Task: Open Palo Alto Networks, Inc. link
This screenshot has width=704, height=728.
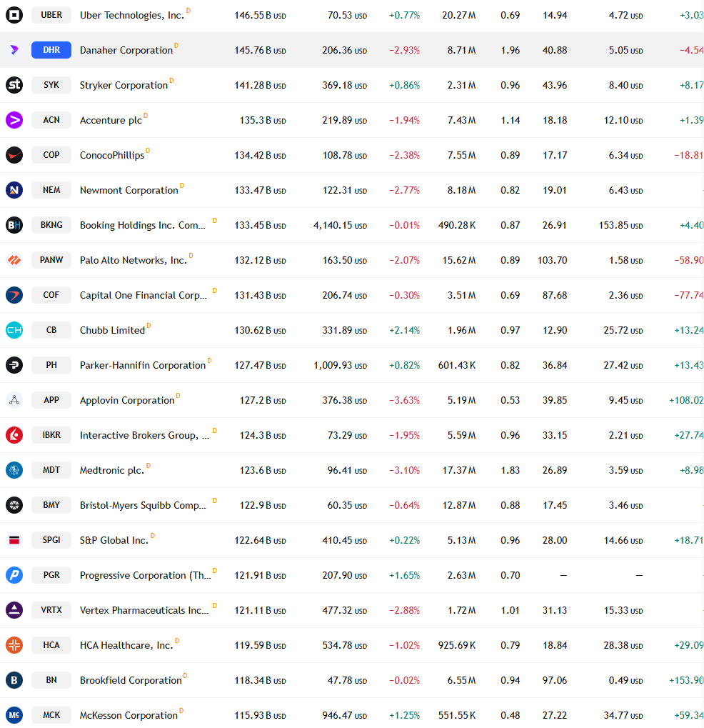Action: pos(134,261)
